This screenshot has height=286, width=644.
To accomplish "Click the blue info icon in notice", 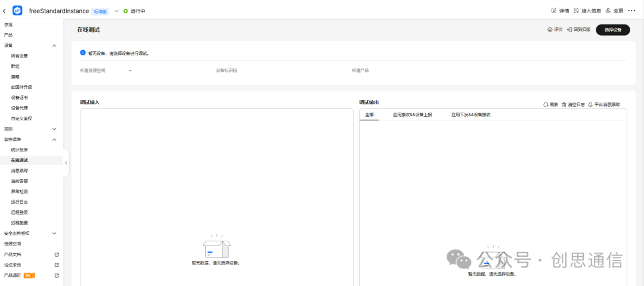I will [83, 53].
